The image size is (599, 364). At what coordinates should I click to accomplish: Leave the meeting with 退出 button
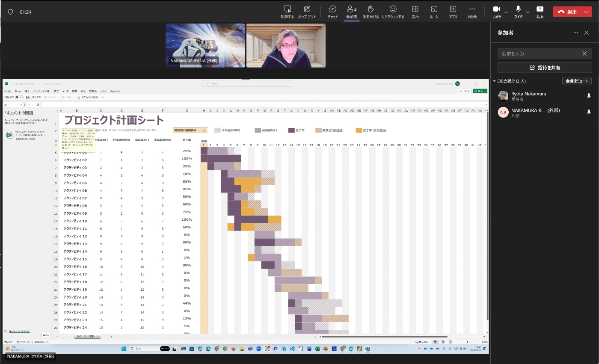pyautogui.click(x=567, y=12)
